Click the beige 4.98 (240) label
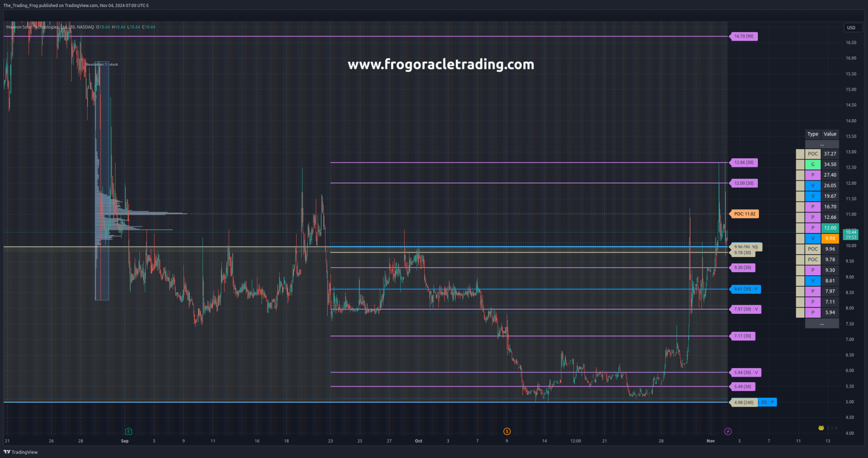This screenshot has width=868, height=458. pos(744,402)
